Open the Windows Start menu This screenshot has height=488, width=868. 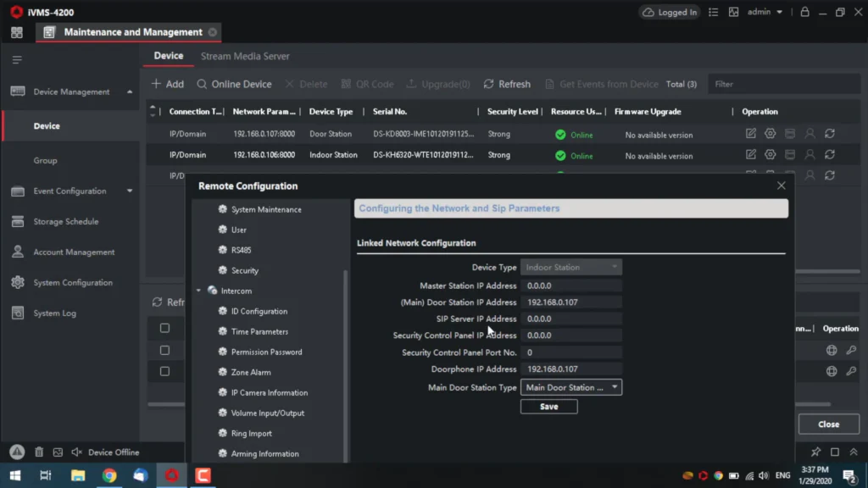click(x=15, y=475)
